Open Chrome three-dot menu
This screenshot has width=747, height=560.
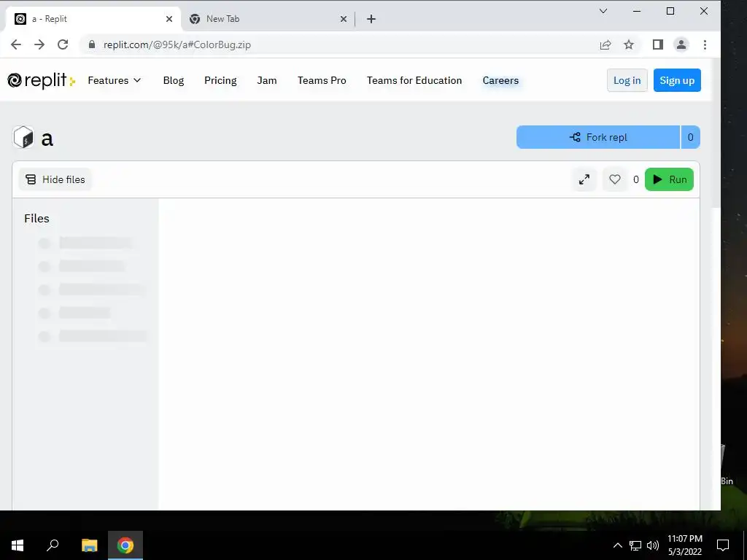coord(705,44)
